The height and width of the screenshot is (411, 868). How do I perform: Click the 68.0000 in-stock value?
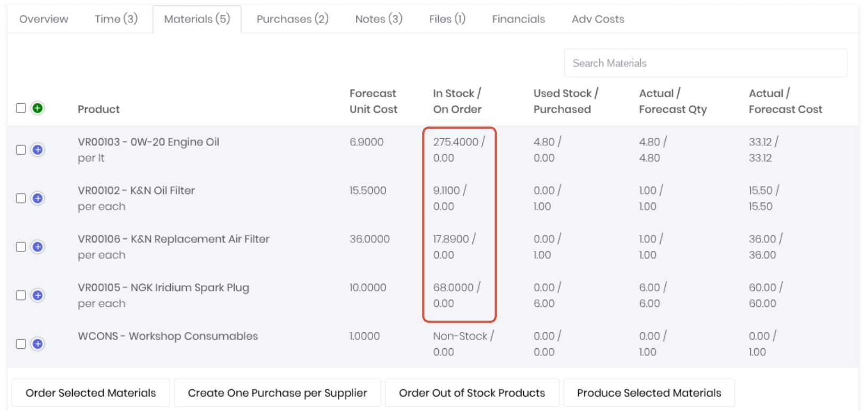coord(453,288)
